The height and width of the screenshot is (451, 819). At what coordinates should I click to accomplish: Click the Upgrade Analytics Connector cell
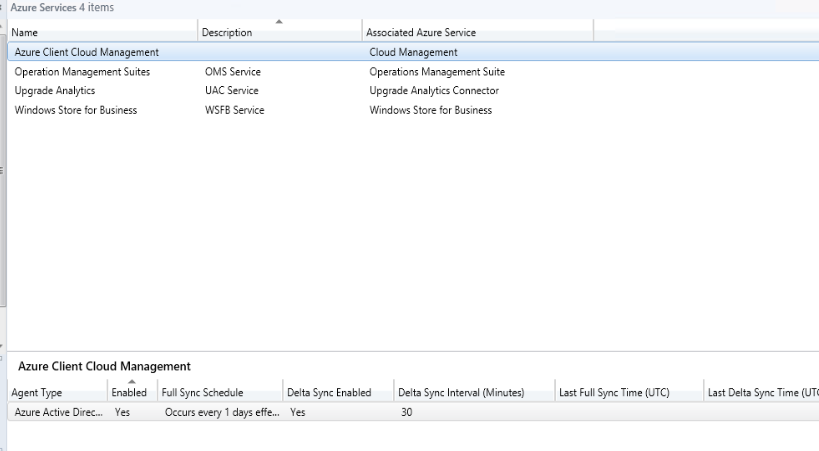(434, 91)
